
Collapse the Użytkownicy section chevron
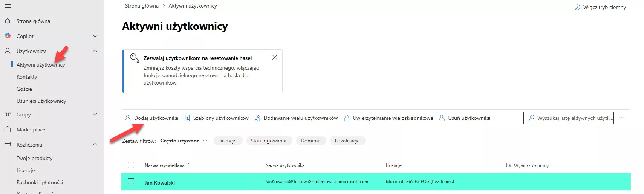click(x=95, y=51)
